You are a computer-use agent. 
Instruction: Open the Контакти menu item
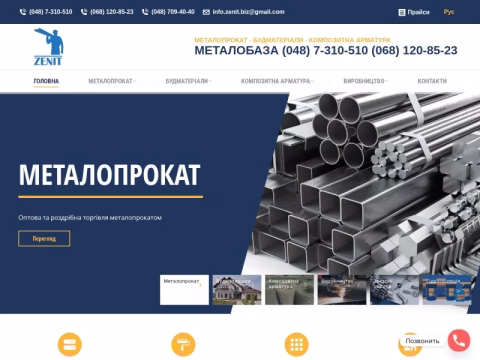(432, 81)
